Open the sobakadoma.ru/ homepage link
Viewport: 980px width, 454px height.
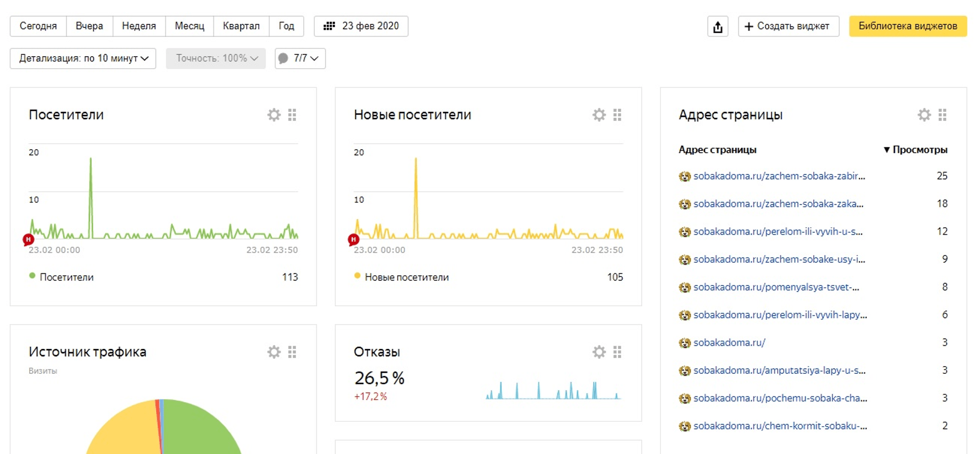point(729,343)
